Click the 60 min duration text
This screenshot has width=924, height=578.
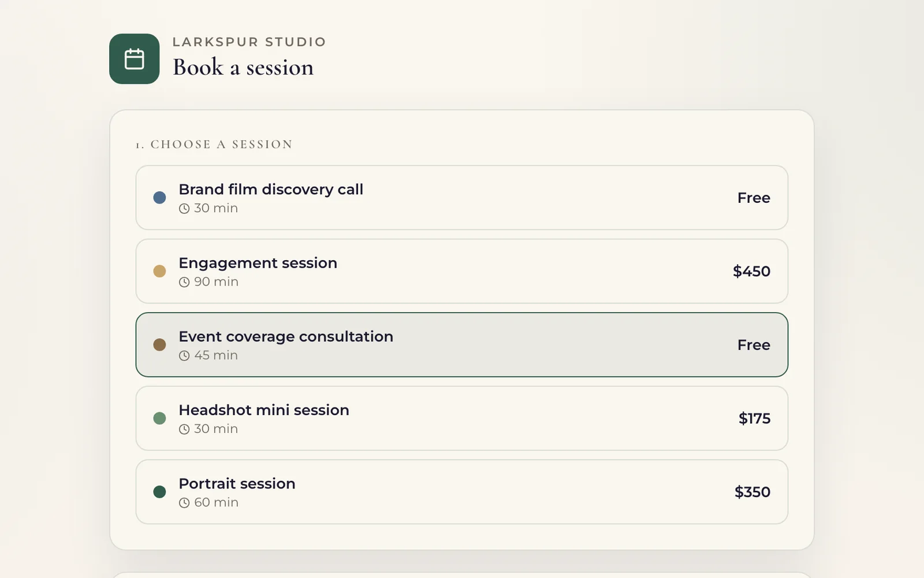coord(216,502)
